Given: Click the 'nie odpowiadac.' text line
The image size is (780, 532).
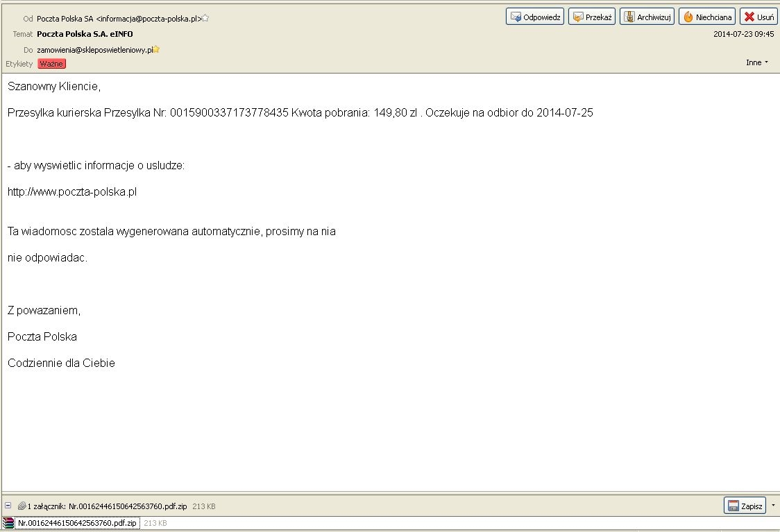Looking at the screenshot, I should [48, 257].
